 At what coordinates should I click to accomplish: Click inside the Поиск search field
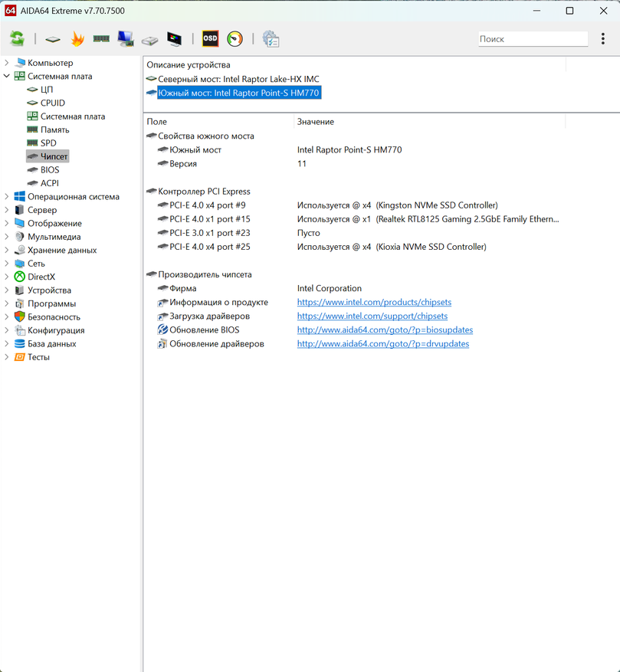[533, 39]
